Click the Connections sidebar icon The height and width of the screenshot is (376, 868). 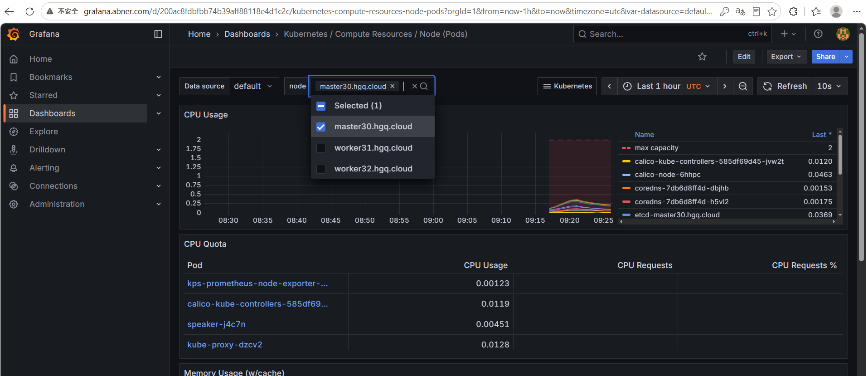coord(14,186)
